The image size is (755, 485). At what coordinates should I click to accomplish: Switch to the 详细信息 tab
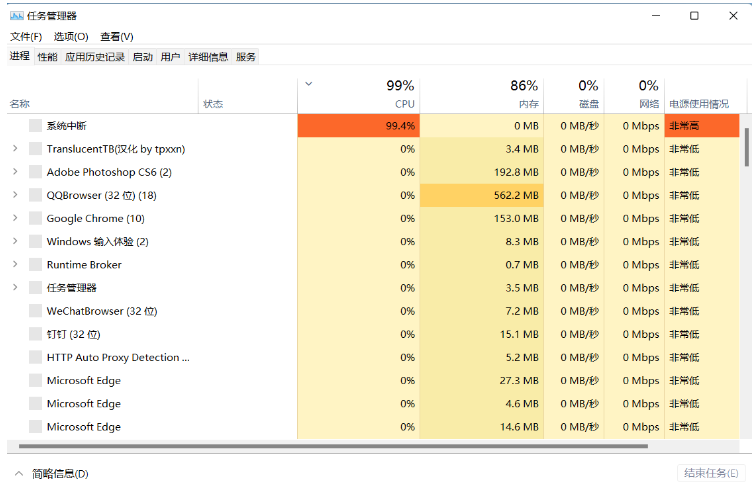pos(208,57)
